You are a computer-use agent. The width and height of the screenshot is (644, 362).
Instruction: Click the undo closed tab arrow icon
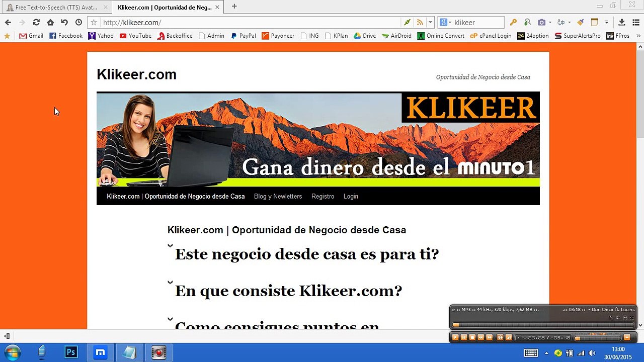pos(64,22)
